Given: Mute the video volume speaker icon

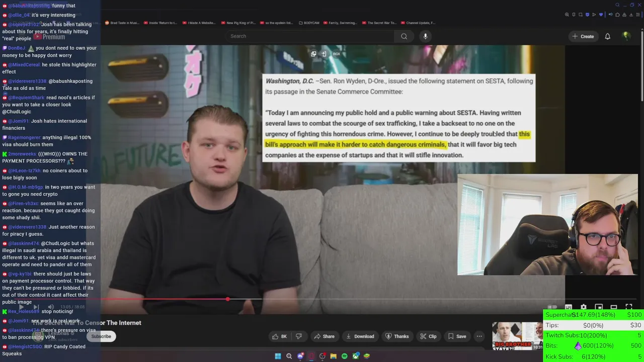Looking at the screenshot, I should (x=51, y=307).
